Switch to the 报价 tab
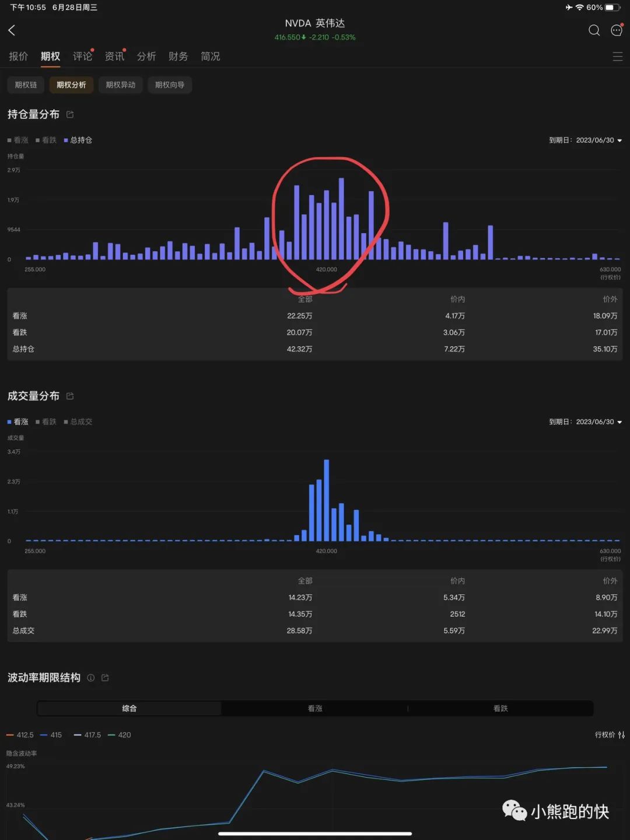 point(19,57)
